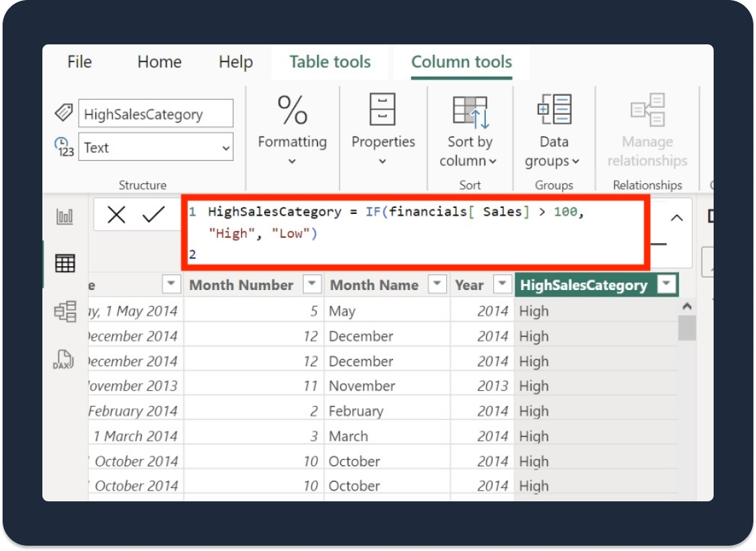Open the Month Number filter dropdown

point(311,284)
